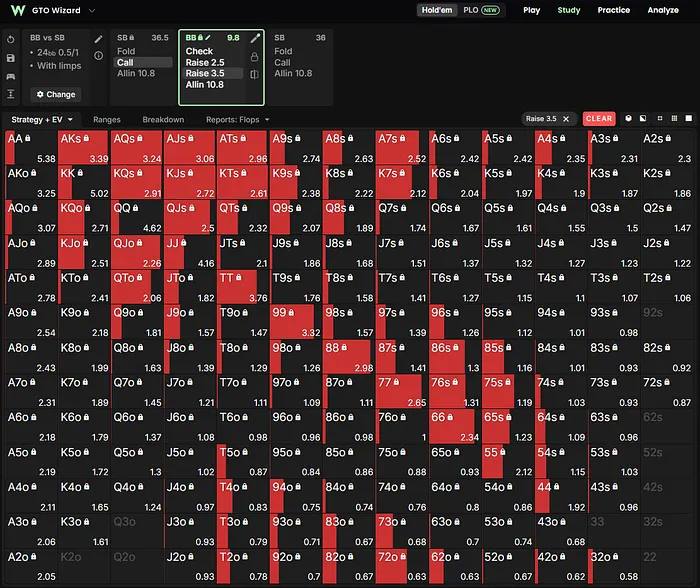Click the lock icon on A2s cell
The height and width of the screenshot is (588, 700).
[668, 138]
